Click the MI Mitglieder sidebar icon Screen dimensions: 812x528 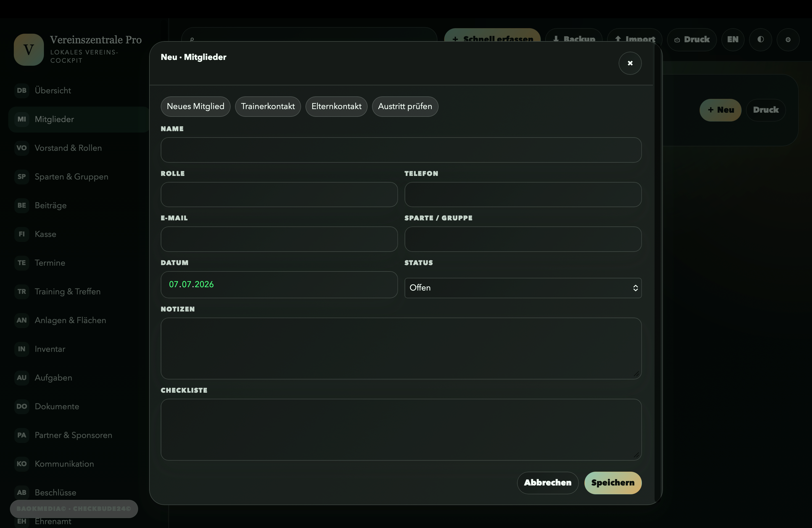[22, 119]
